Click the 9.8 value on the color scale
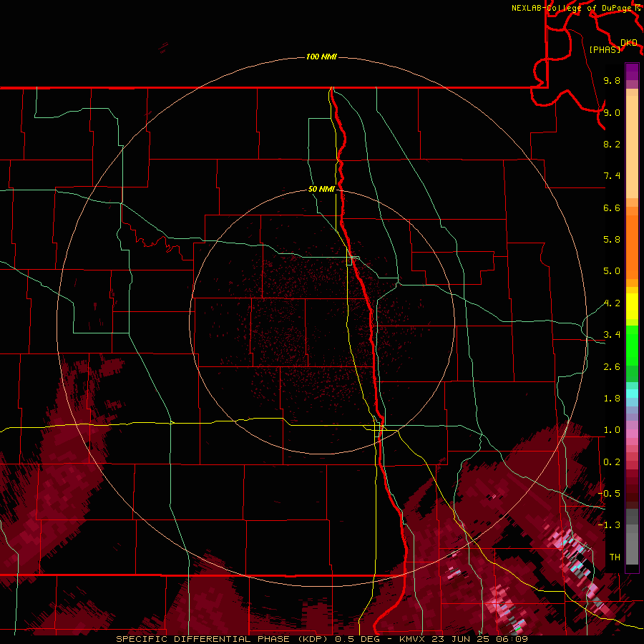Image resolution: width=644 pixels, height=644 pixels. tap(612, 80)
